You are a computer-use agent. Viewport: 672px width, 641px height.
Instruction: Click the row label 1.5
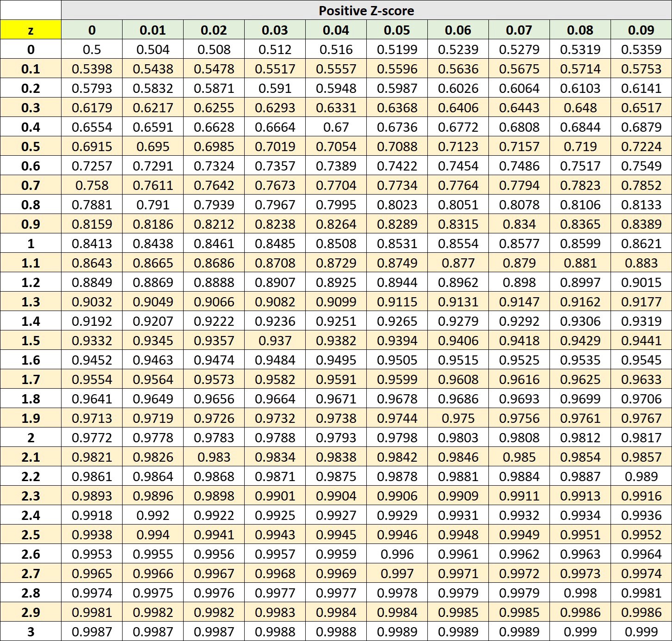tap(30, 340)
